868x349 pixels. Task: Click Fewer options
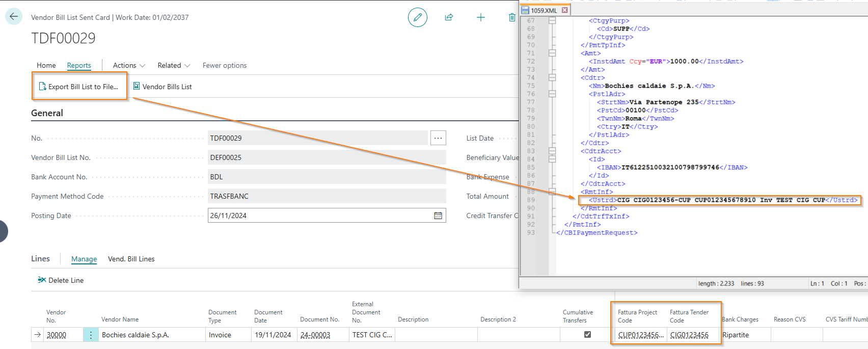[225, 65]
